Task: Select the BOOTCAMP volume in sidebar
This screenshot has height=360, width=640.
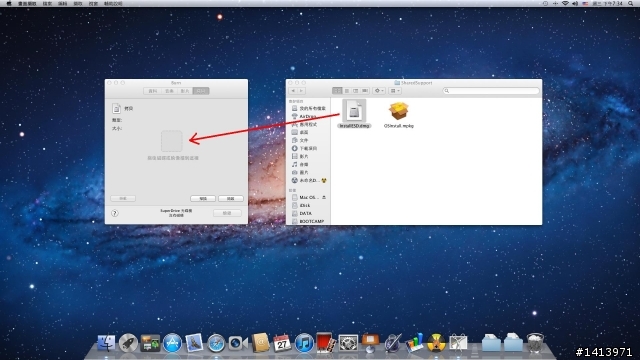Action: click(x=308, y=221)
